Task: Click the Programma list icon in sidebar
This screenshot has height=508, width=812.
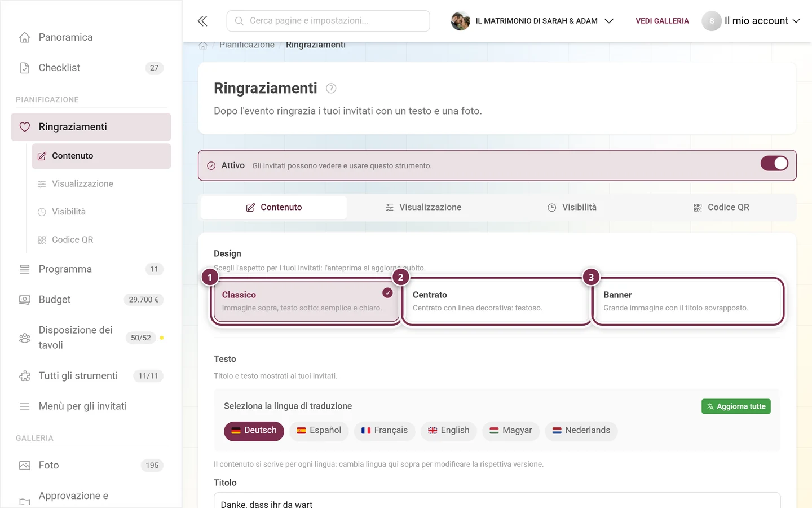Action: click(x=25, y=269)
